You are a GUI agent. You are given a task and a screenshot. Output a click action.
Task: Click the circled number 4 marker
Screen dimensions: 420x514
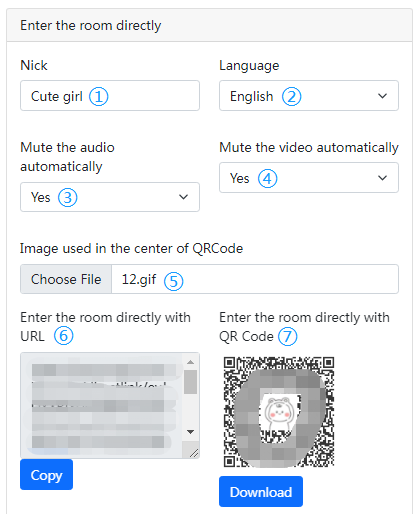pos(267,178)
